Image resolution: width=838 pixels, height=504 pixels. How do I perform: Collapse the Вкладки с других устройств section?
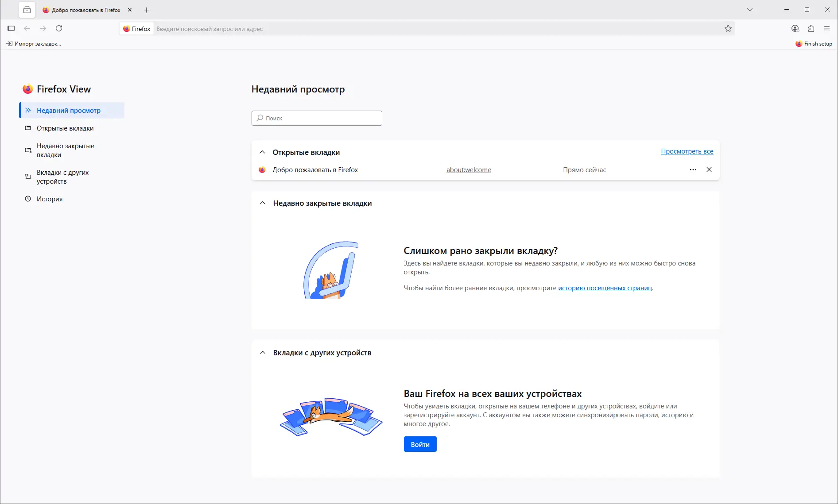click(x=262, y=353)
